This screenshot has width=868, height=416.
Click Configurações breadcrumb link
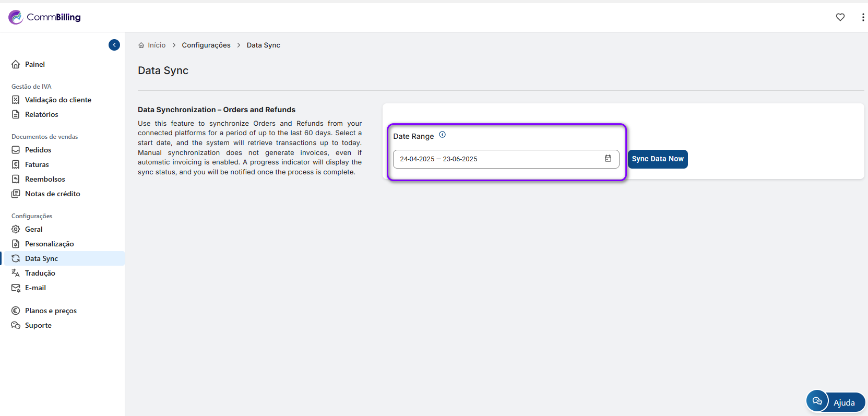[206, 45]
